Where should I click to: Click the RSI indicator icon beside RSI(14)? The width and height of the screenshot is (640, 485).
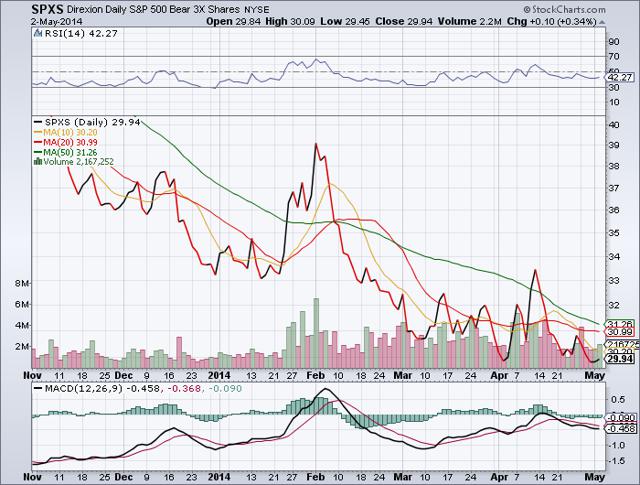39,33
